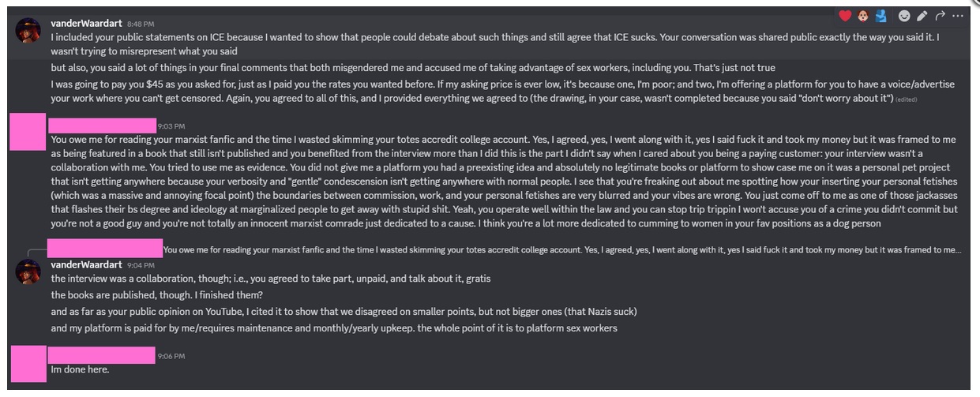This screenshot has width=980, height=397.
Task: Click the redacted username in the reply preview
Action: point(105,249)
